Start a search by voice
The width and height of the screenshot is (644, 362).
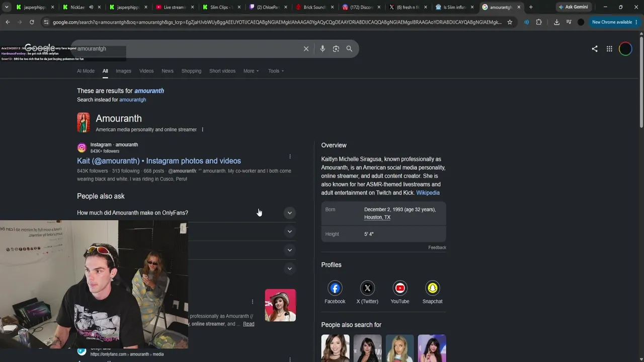click(323, 49)
